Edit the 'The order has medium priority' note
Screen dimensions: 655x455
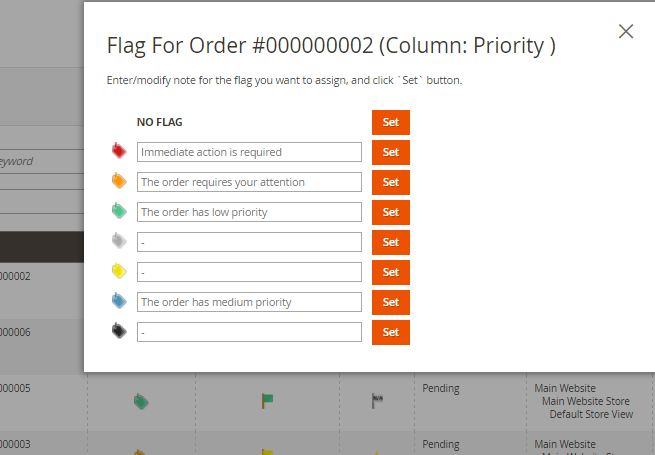click(249, 302)
